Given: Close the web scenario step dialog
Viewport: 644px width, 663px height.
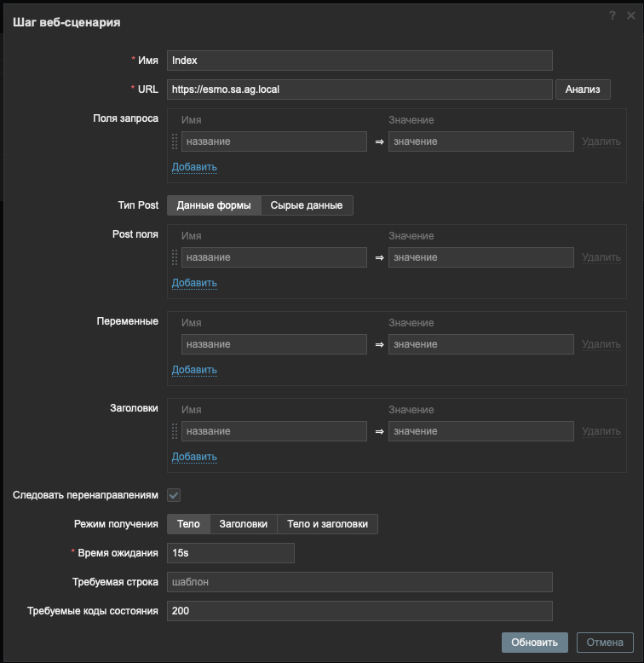Looking at the screenshot, I should [630, 15].
